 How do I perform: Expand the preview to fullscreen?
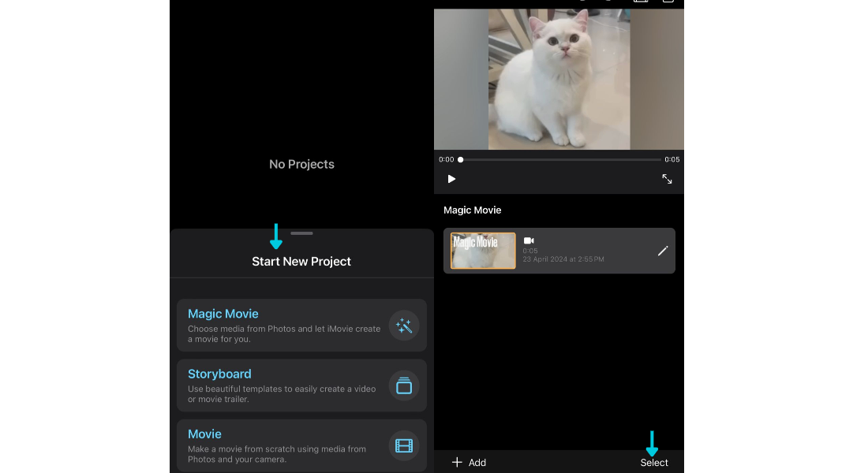[x=667, y=179]
